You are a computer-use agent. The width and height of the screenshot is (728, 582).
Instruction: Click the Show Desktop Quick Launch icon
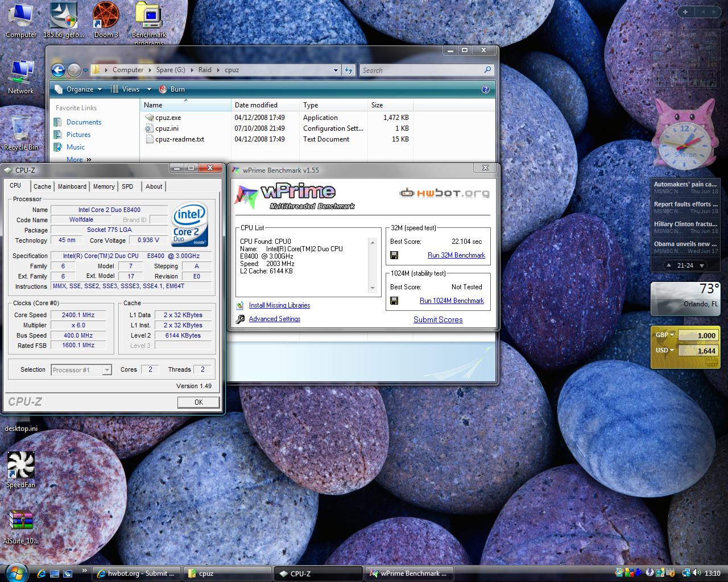[55, 573]
